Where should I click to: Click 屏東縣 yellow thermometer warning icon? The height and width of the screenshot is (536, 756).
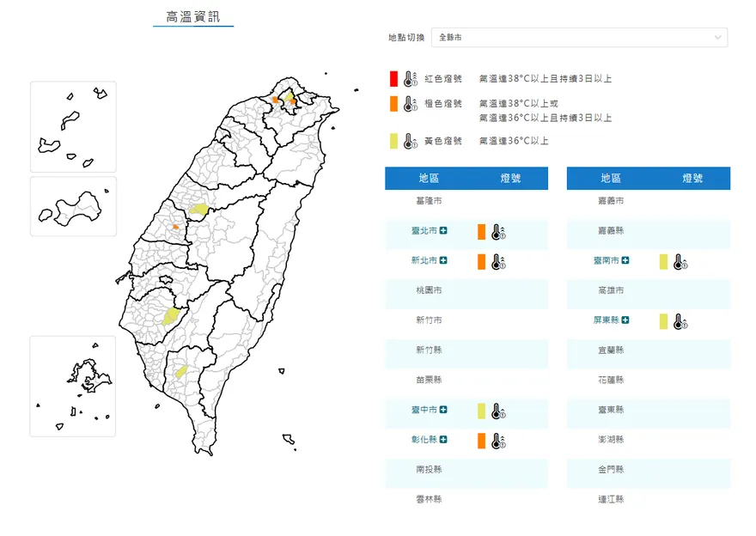coord(680,321)
